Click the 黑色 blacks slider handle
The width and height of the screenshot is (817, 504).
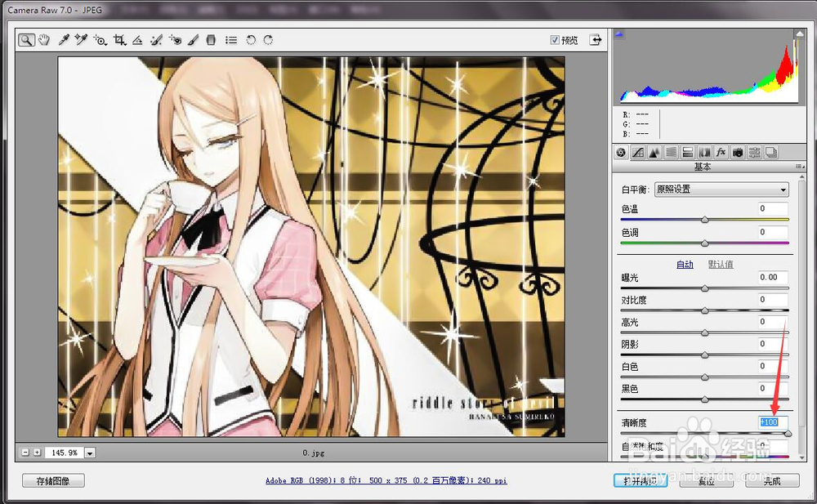pos(704,399)
